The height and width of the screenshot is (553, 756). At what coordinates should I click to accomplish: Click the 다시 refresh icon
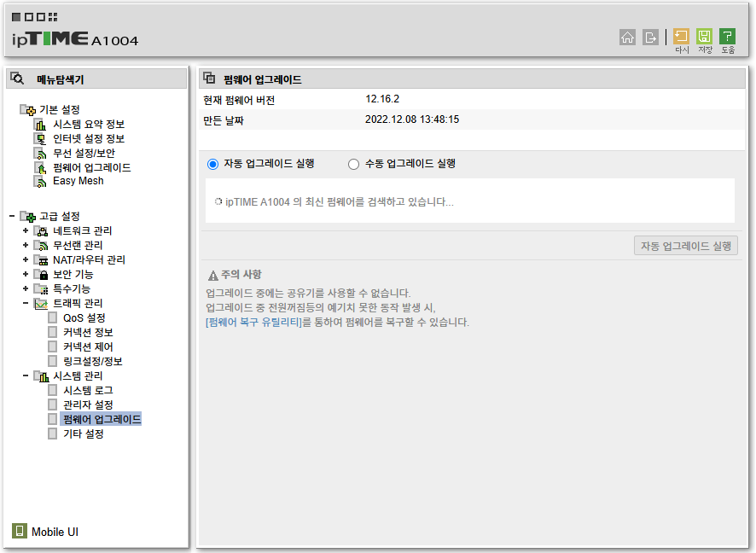coord(681,37)
